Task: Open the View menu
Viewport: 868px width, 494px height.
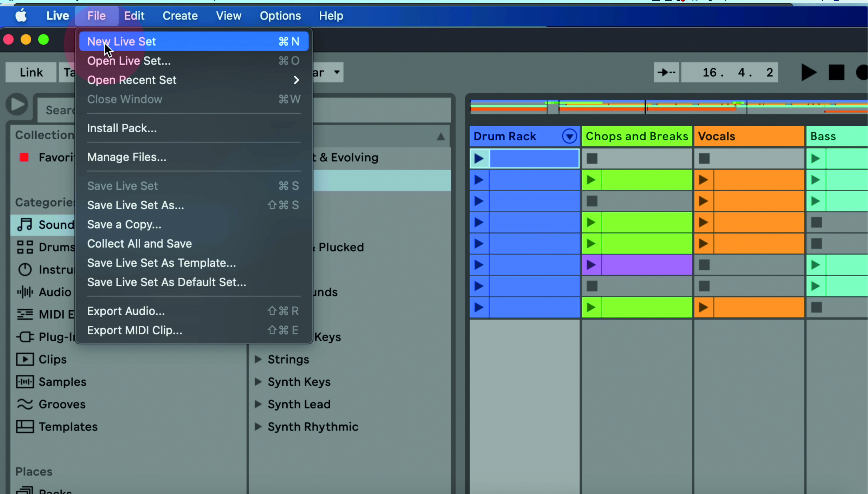Action: point(229,16)
